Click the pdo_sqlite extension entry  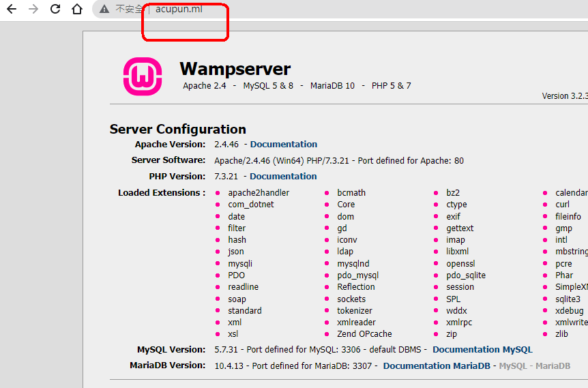pyautogui.click(x=466, y=275)
